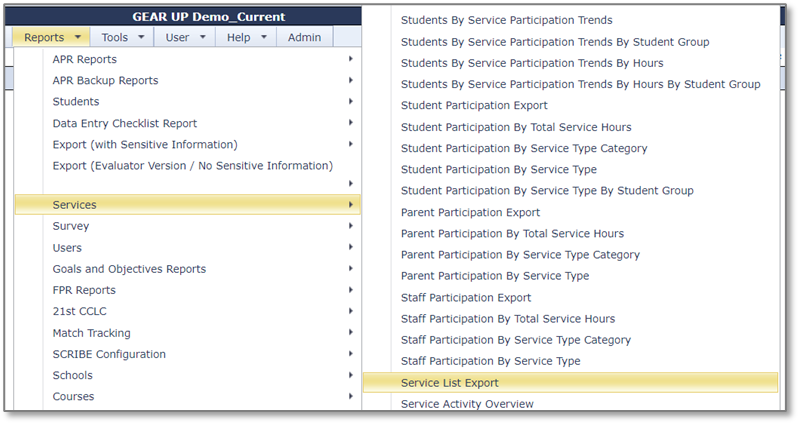Expand Schools submenu arrow
This screenshot has width=800, height=424.
[351, 375]
